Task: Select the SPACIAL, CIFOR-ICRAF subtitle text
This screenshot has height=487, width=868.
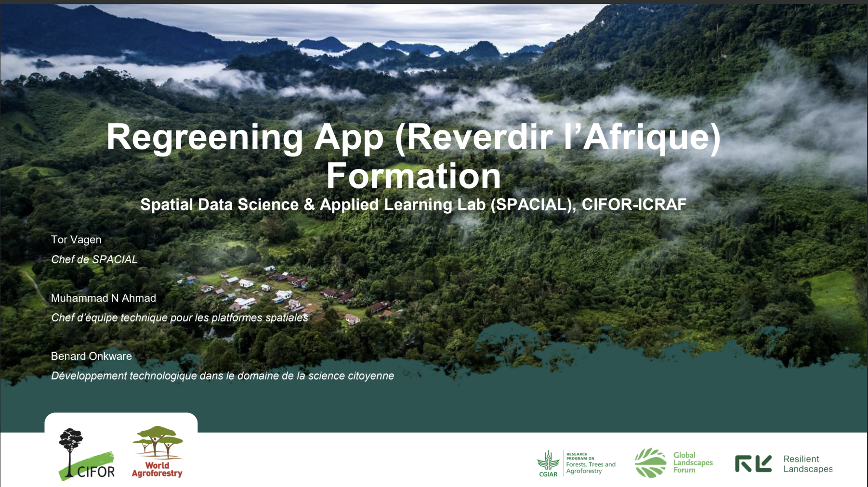Action: pyautogui.click(x=413, y=205)
